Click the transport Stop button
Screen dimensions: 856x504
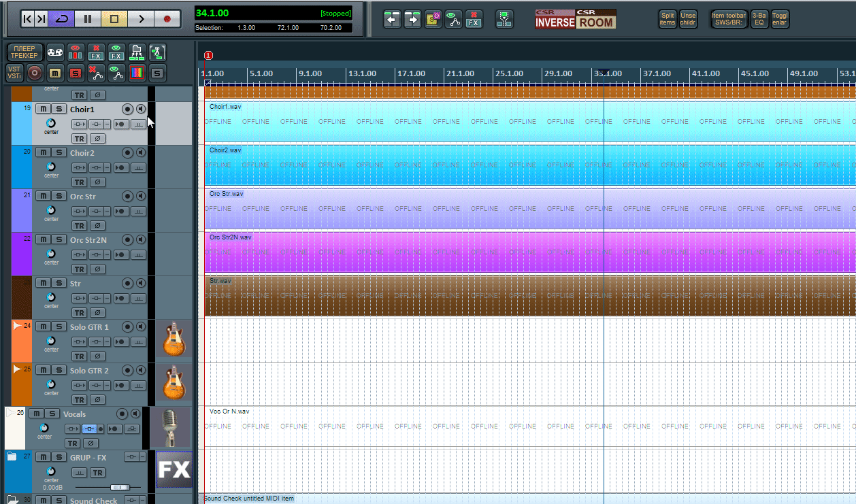click(x=114, y=19)
